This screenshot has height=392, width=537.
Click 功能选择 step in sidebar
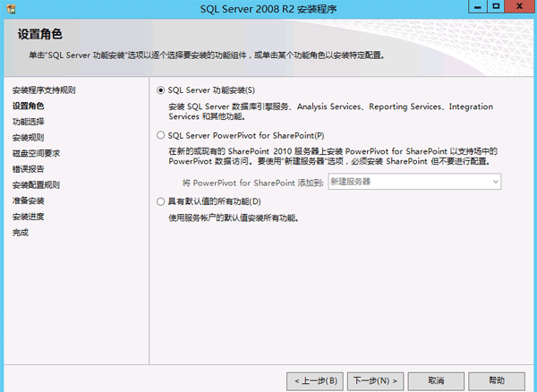pyautogui.click(x=28, y=122)
